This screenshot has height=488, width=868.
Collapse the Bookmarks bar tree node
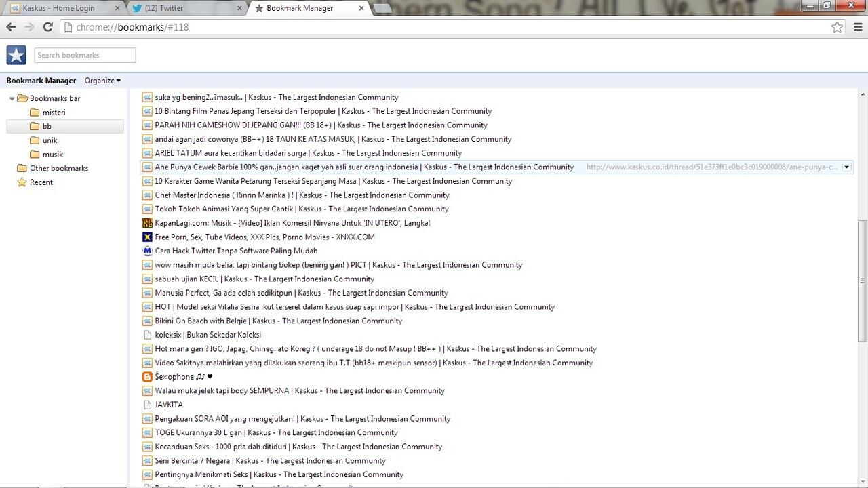pos(12,99)
